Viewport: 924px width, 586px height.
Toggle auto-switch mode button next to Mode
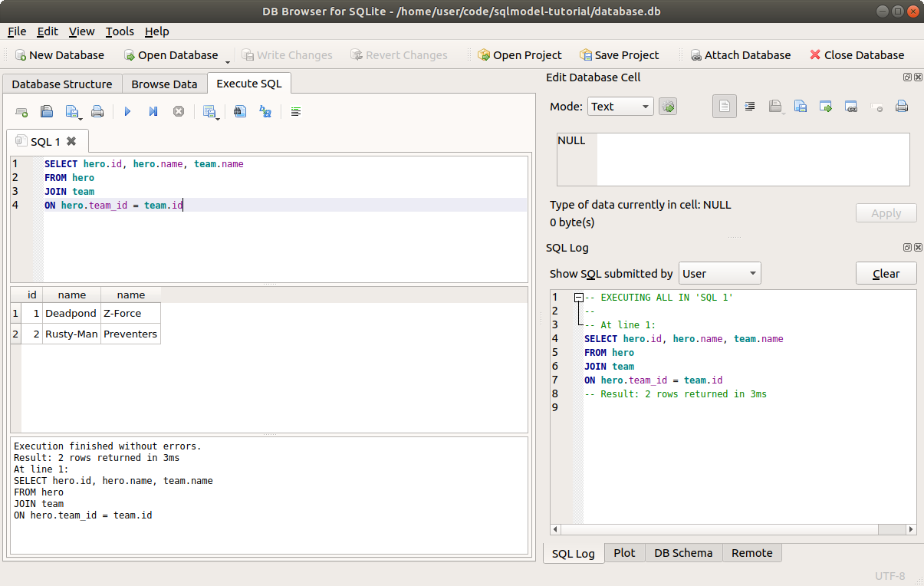(668, 107)
